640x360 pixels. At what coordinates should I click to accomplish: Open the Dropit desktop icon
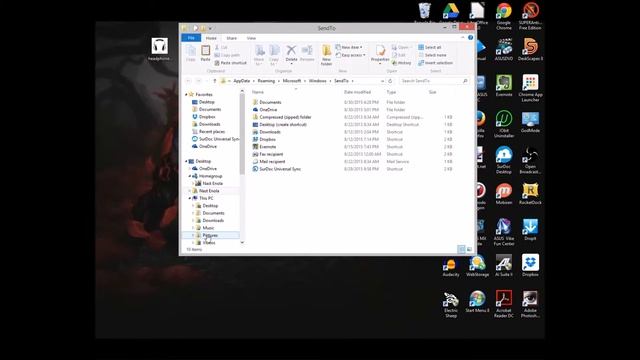coord(530,229)
